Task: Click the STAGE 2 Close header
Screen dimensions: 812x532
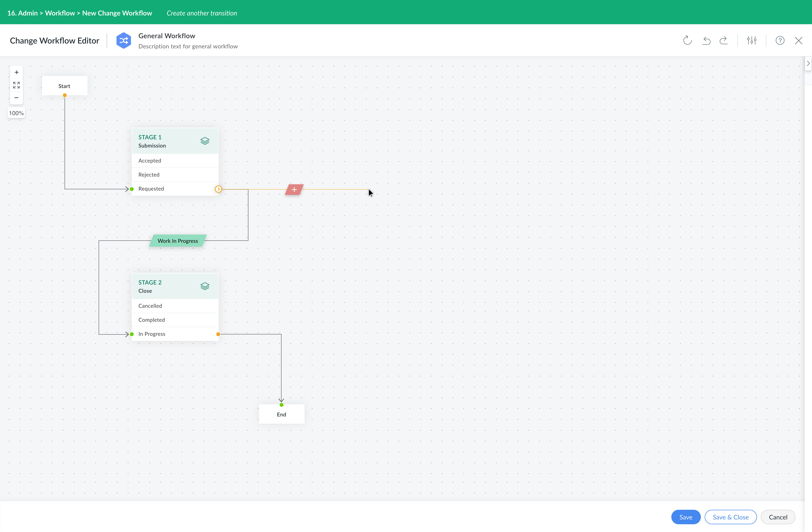Action: [175, 286]
